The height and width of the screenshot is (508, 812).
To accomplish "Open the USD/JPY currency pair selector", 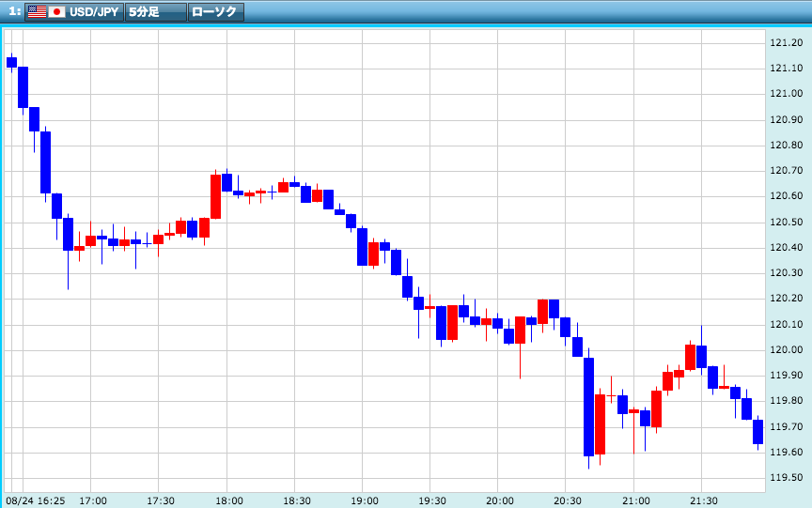I will (x=74, y=11).
